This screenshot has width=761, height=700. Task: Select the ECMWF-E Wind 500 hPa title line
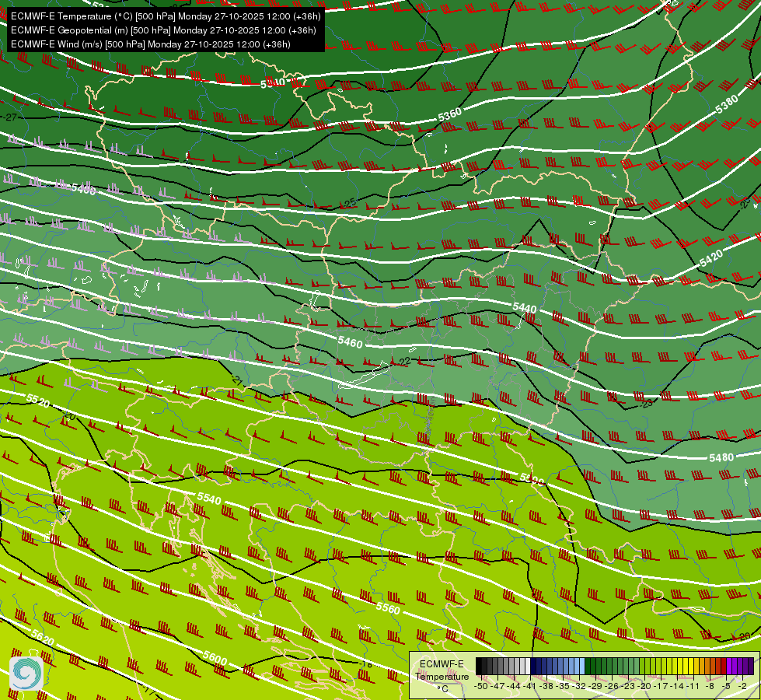click(151, 44)
